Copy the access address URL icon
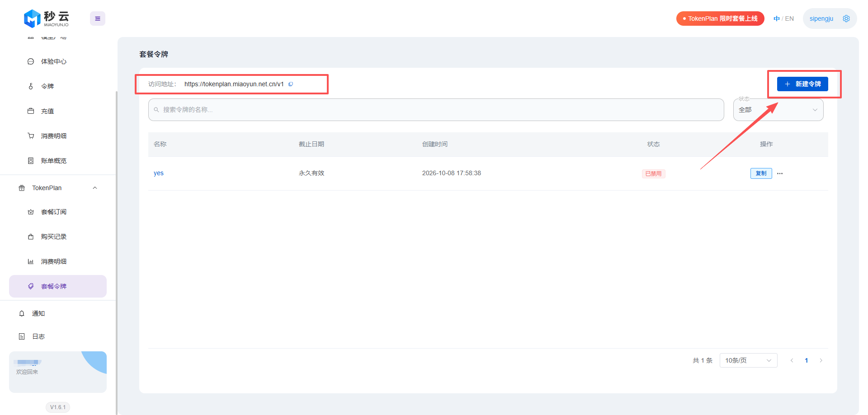868x415 pixels. [291, 84]
